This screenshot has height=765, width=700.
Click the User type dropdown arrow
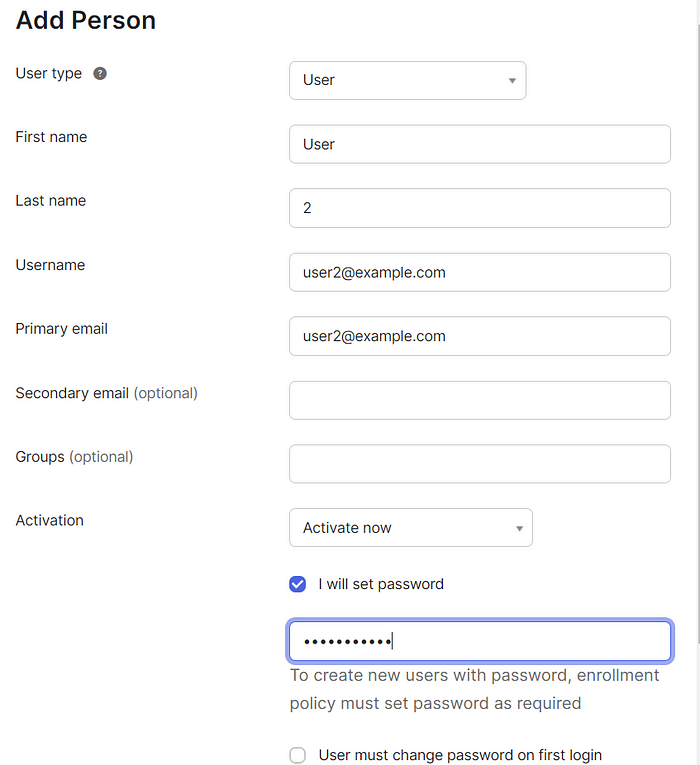[512, 81]
